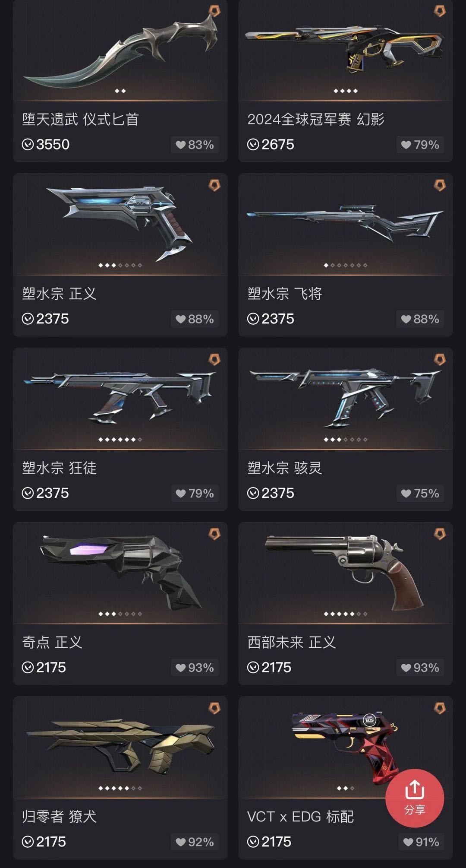Screen dimensions: 466x868
Task: Click edition badge icon on 塑水宗 飞将 card
Action: (x=440, y=185)
